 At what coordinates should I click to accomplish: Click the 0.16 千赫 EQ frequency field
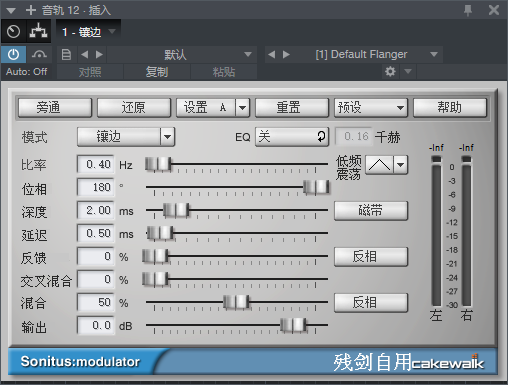(x=353, y=137)
